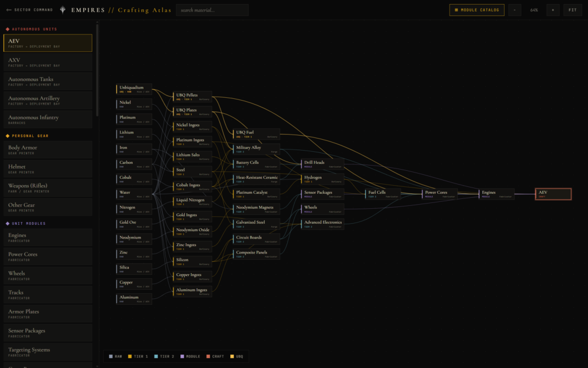Click the Steel tier 1 node
Screen dimensions: 588x368
(x=192, y=171)
